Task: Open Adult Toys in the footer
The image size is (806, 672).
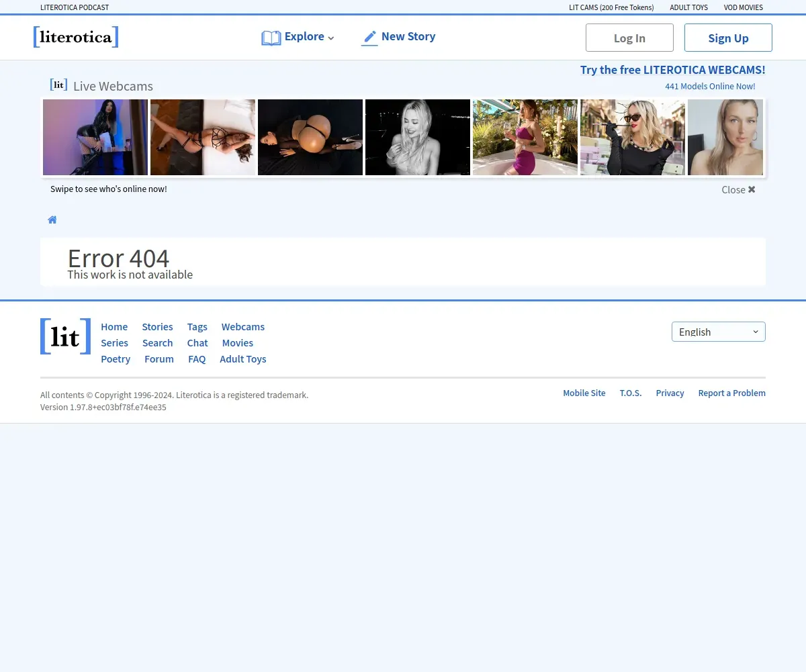Action: click(x=243, y=359)
